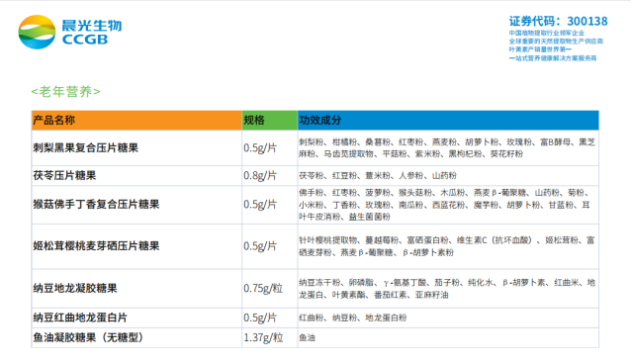Image resolution: width=632 pixels, height=364 pixels.
Task: Click the 鱼油 ingredient cell
Action: pyautogui.click(x=448, y=338)
